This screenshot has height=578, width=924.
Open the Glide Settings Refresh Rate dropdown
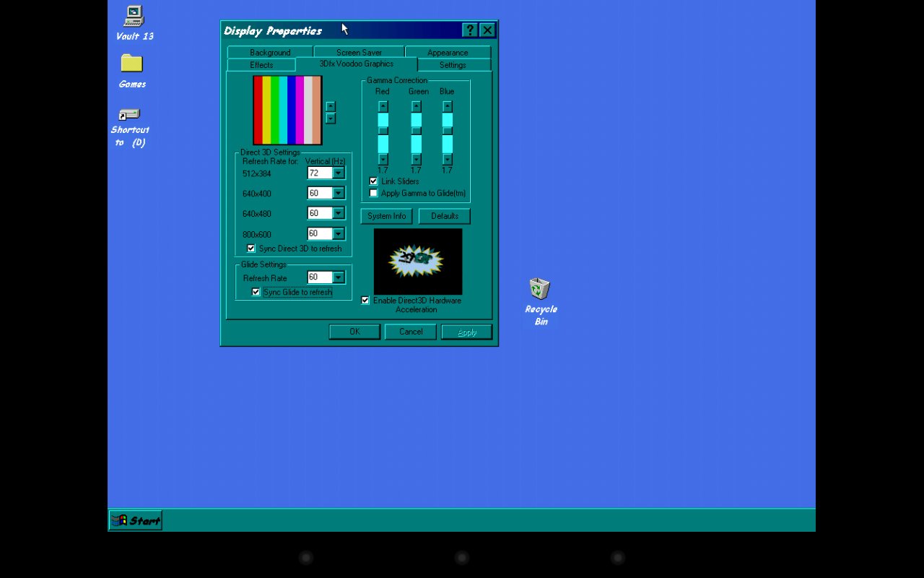coord(337,277)
